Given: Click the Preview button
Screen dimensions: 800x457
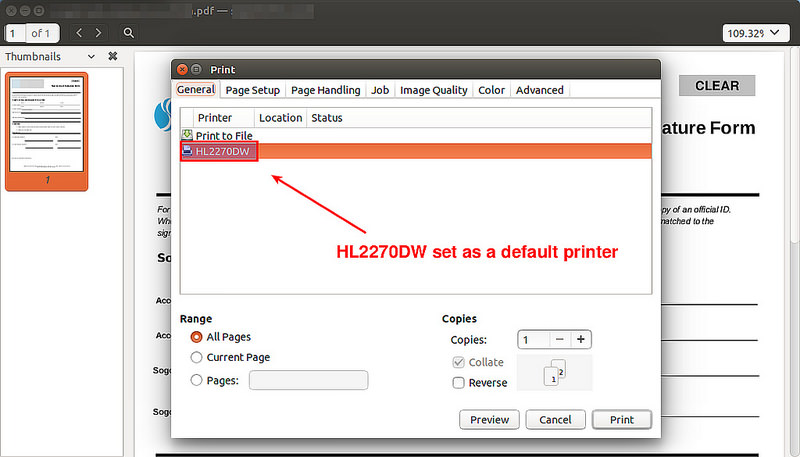Looking at the screenshot, I should coord(489,419).
